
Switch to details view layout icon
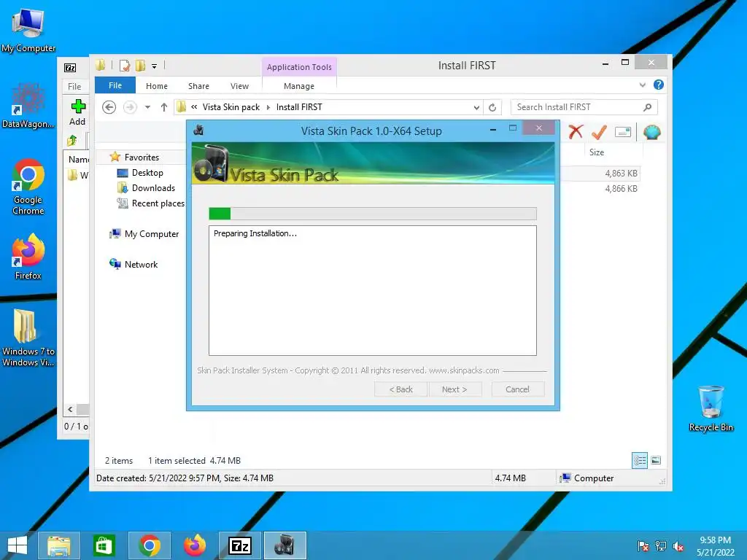640,461
